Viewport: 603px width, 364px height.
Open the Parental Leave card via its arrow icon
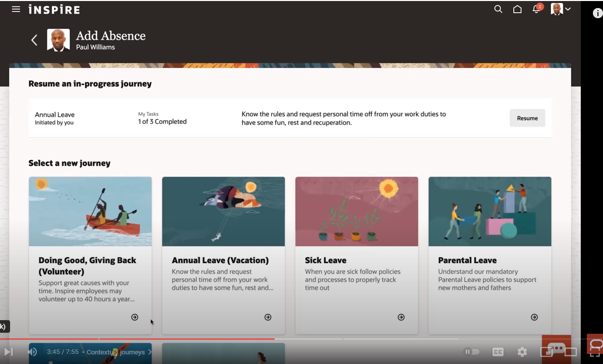point(534,317)
